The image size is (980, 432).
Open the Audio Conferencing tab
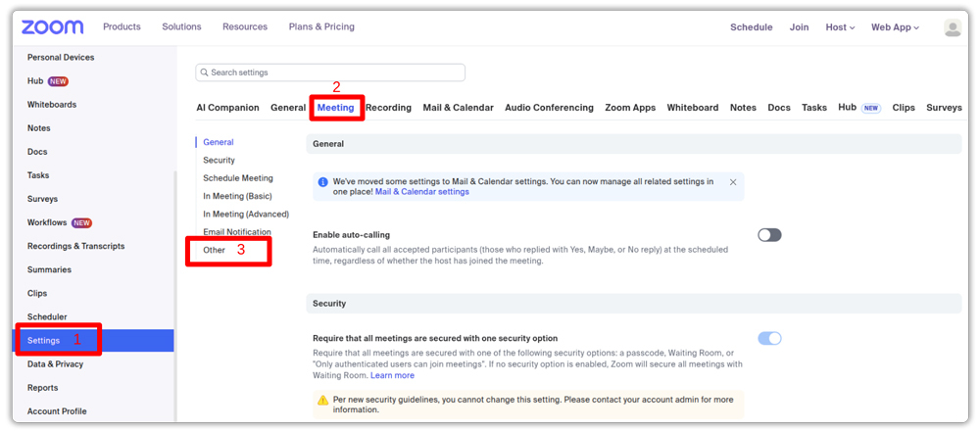click(x=550, y=108)
